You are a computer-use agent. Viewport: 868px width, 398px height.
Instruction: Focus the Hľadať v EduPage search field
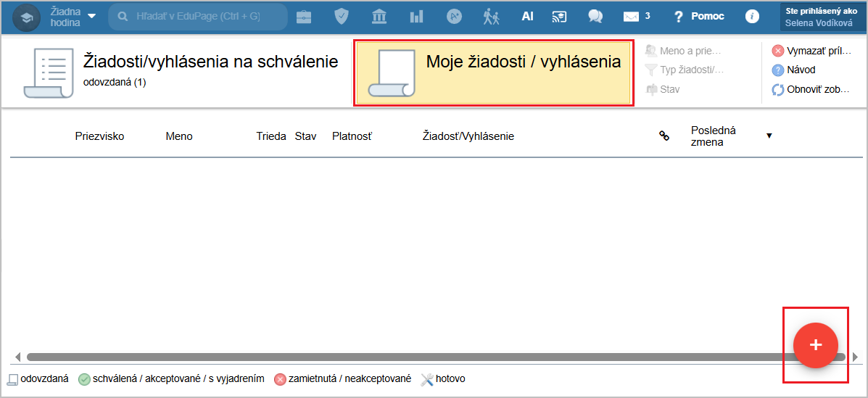point(198,16)
